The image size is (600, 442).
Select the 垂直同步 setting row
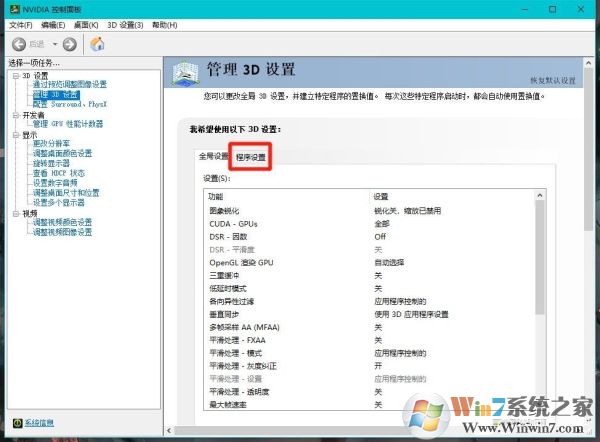[370, 315]
